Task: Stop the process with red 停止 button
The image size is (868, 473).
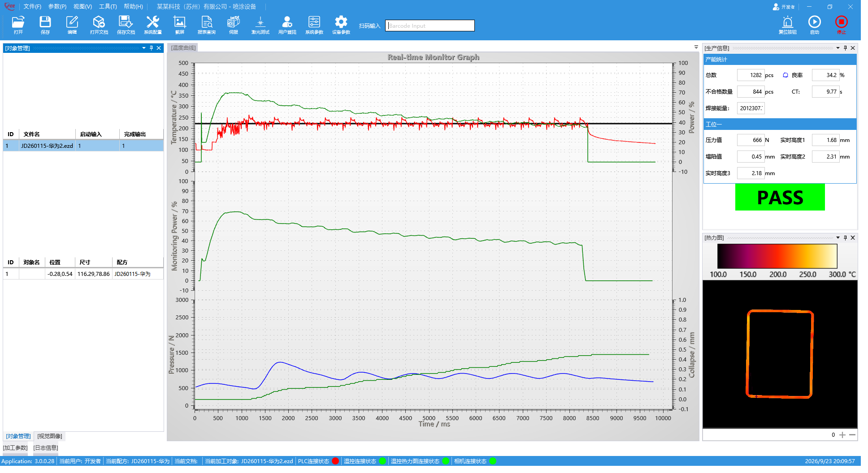Action: coord(841,25)
